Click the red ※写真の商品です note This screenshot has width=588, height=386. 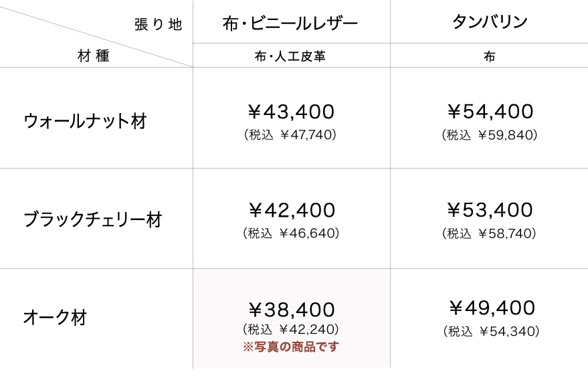[290, 347]
